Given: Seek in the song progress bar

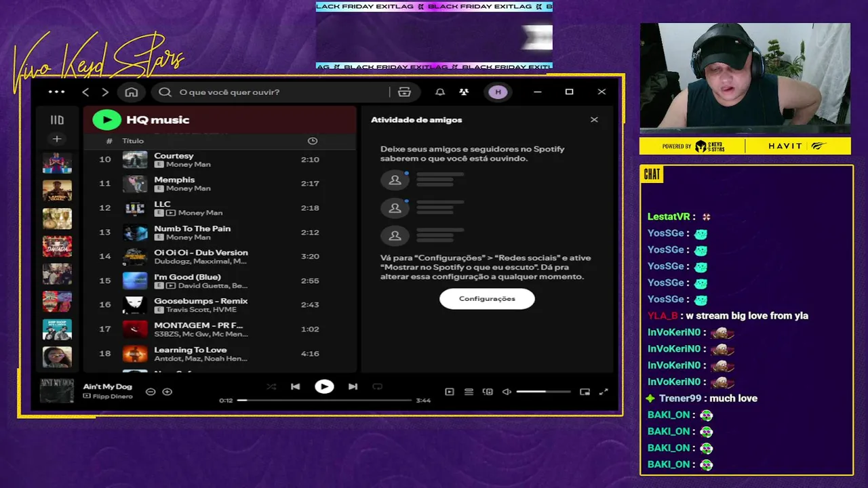Looking at the screenshot, I should tap(324, 401).
